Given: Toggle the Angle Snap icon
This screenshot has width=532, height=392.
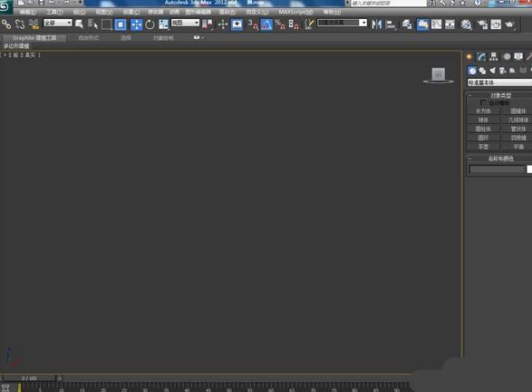Looking at the screenshot, I should tap(266, 24).
